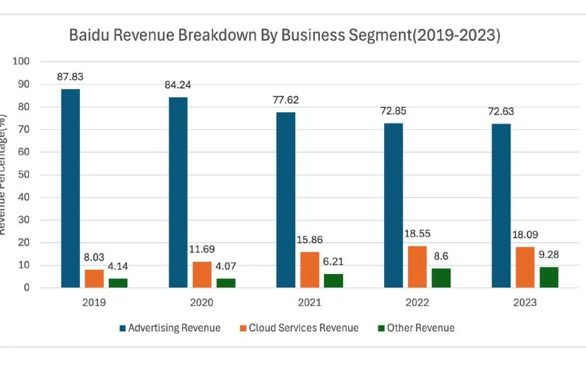Click the 2019 cloud services orange bar

(94, 279)
